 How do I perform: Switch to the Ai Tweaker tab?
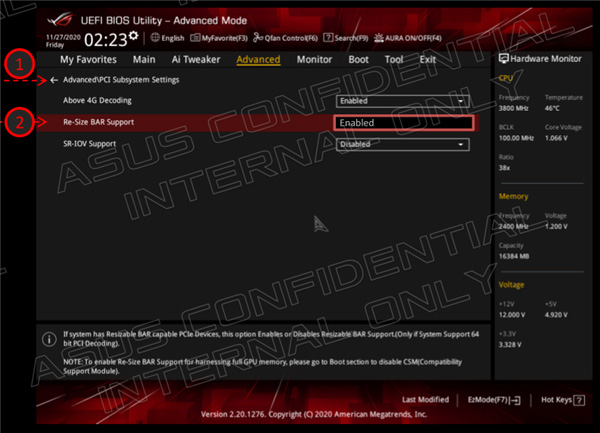coord(195,59)
